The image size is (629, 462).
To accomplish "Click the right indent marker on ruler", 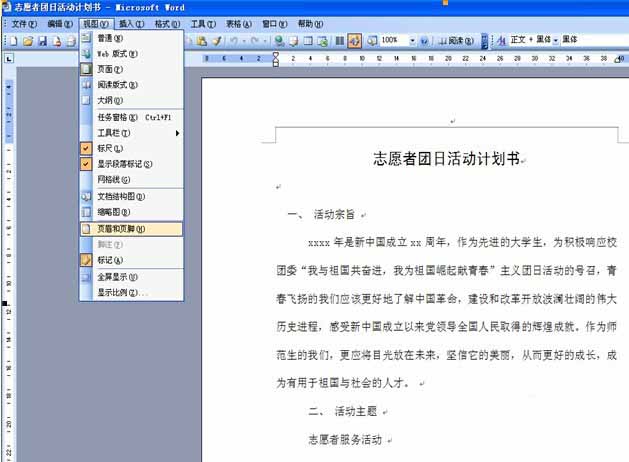I will pos(617,60).
